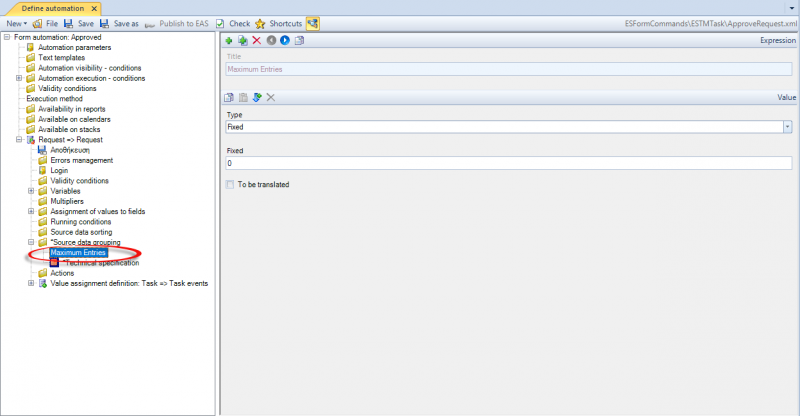Image resolution: width=800 pixels, height=416 pixels.
Task: Click the gray previous arrow icon
Action: click(x=271, y=40)
